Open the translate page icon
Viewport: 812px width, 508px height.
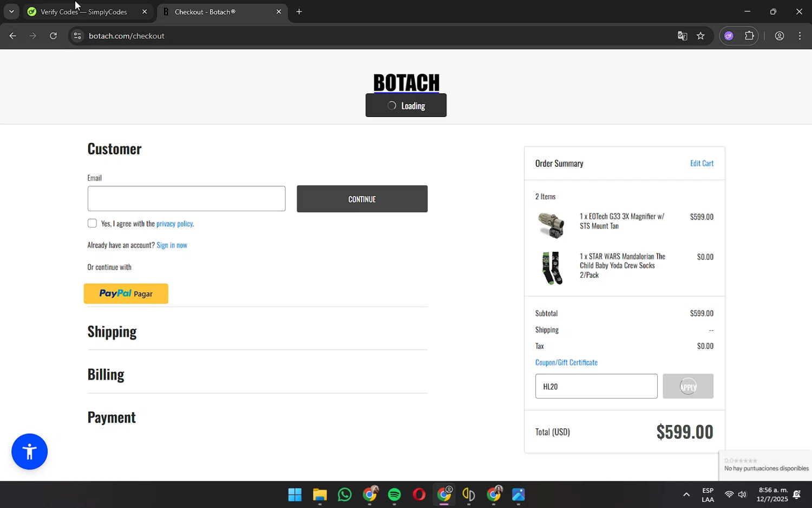(x=682, y=36)
